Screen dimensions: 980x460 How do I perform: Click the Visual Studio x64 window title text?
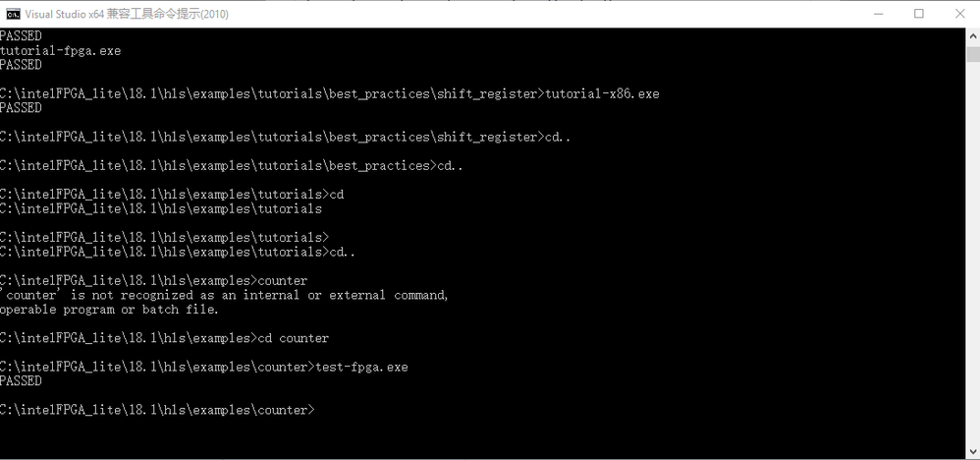pyautogui.click(x=128, y=13)
